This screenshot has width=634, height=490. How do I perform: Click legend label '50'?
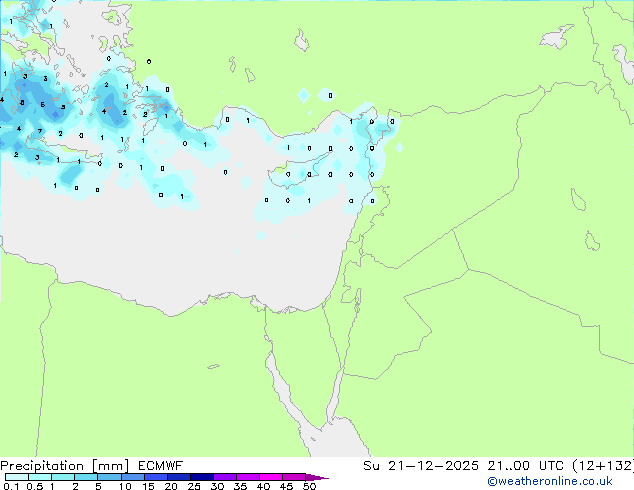click(x=310, y=486)
